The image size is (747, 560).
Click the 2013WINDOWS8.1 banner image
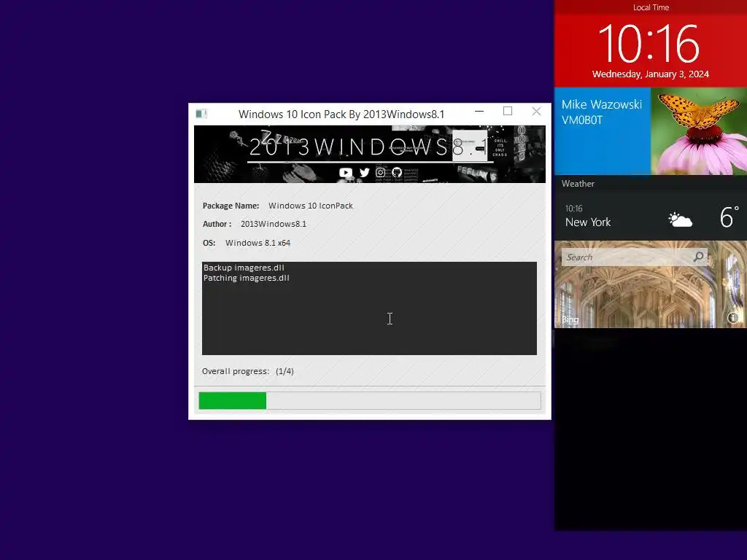[x=370, y=155]
